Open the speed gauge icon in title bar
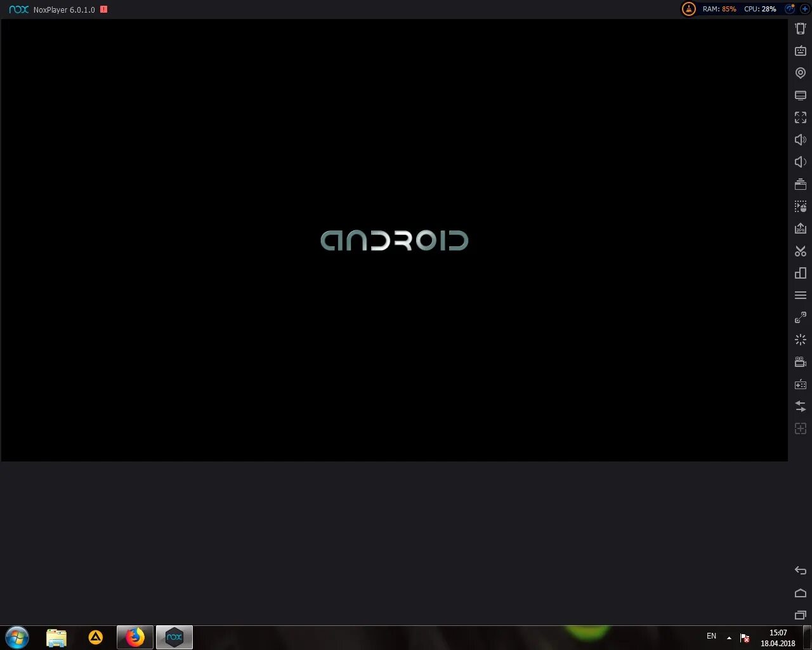 click(x=790, y=9)
